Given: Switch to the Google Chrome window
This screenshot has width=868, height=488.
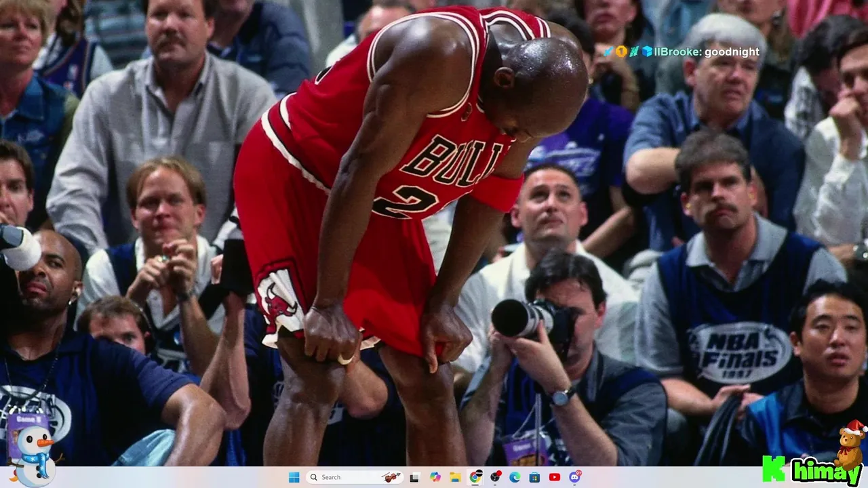Looking at the screenshot, I should point(475,477).
